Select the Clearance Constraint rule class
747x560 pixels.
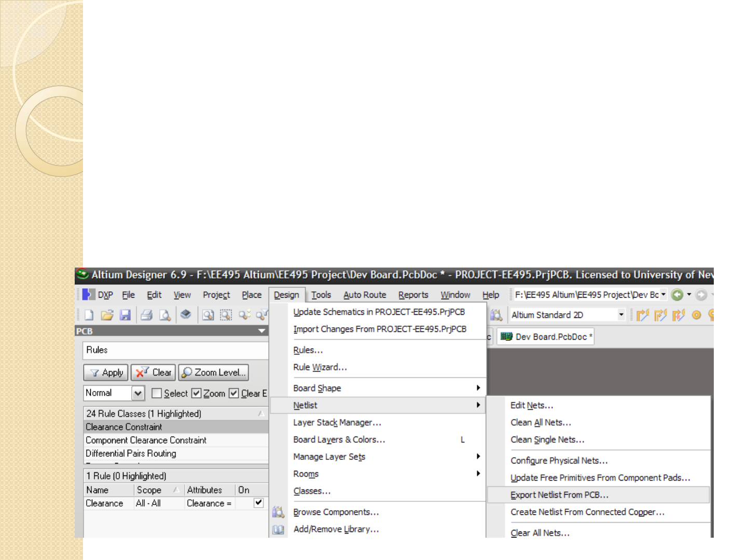coord(176,427)
